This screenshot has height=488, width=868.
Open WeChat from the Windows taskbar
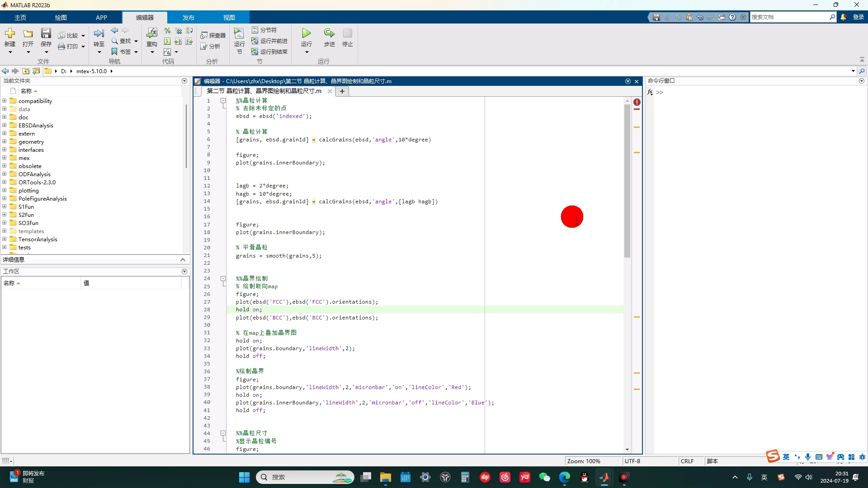click(545, 477)
